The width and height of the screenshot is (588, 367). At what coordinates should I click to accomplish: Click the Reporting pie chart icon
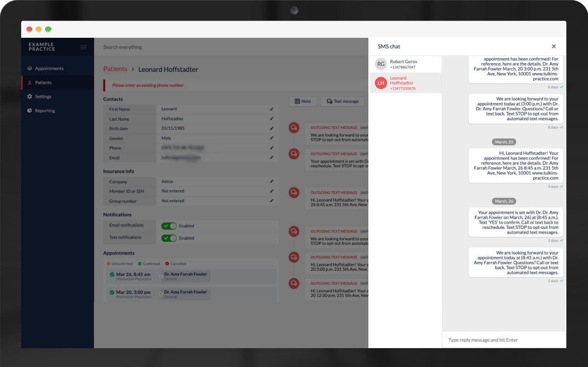29,111
